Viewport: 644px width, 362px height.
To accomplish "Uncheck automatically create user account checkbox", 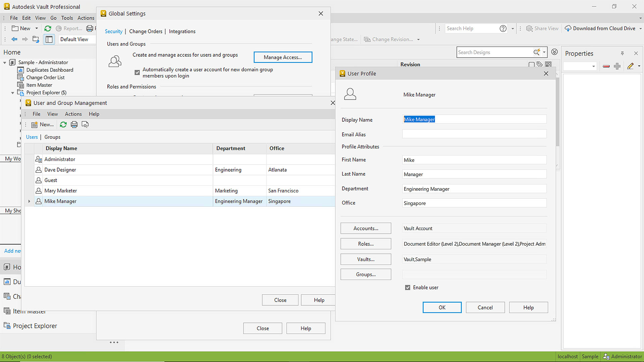I will [137, 72].
